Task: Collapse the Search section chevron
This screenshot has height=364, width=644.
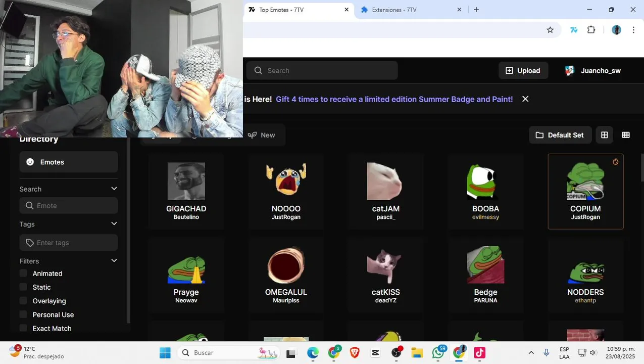Action: click(114, 189)
